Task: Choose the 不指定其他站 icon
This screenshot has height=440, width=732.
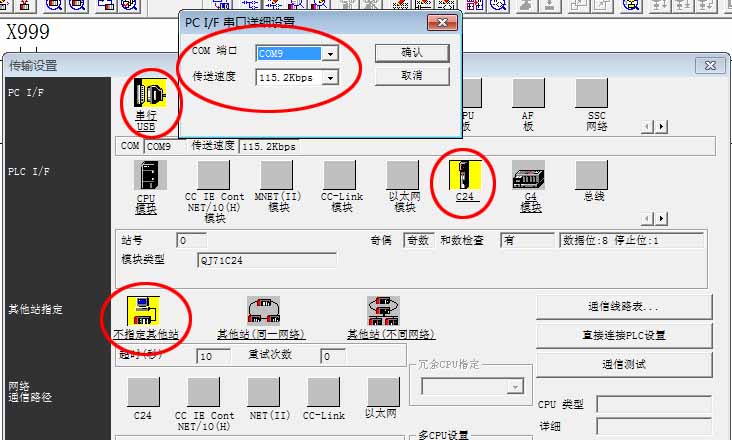Action: coord(146,311)
